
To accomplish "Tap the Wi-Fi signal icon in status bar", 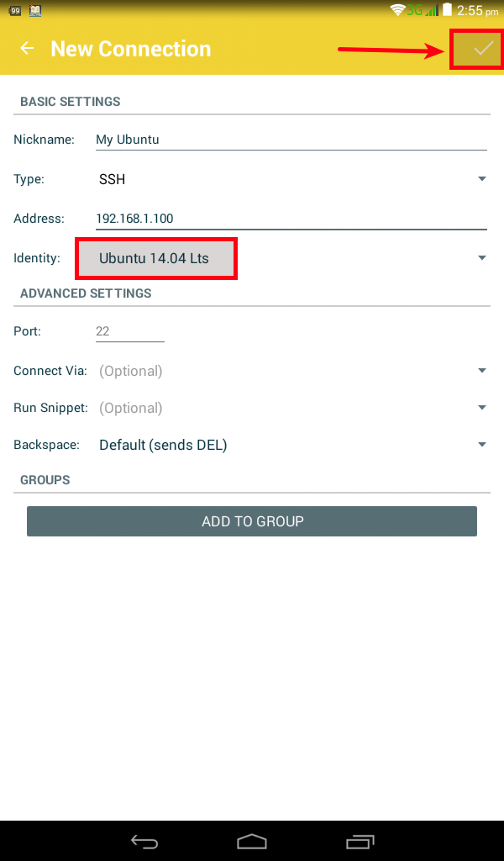I will [x=397, y=9].
